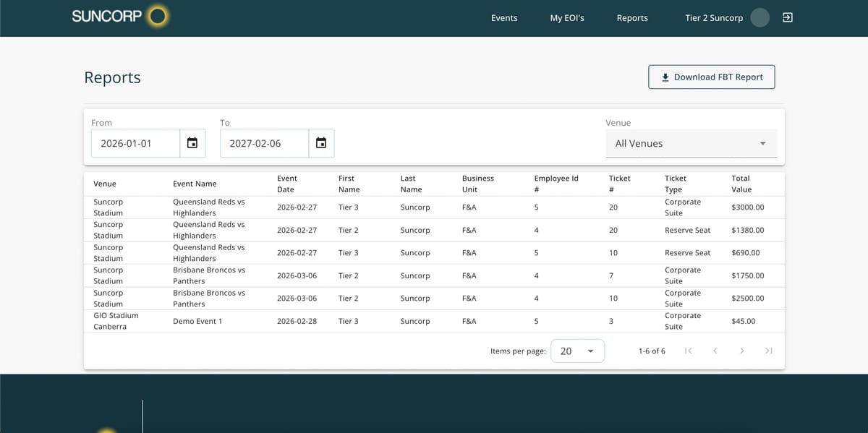The height and width of the screenshot is (433, 868).
Task: Click the From date input field
Action: (135, 143)
